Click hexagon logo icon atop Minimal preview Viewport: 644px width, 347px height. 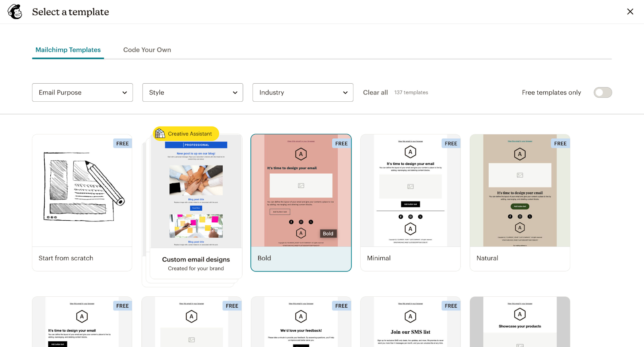(x=411, y=152)
